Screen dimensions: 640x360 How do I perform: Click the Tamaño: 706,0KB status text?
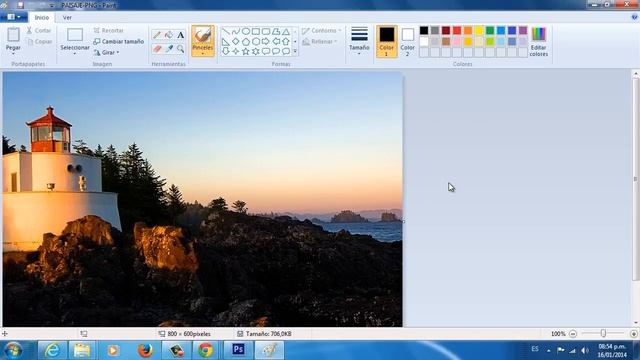click(268, 334)
